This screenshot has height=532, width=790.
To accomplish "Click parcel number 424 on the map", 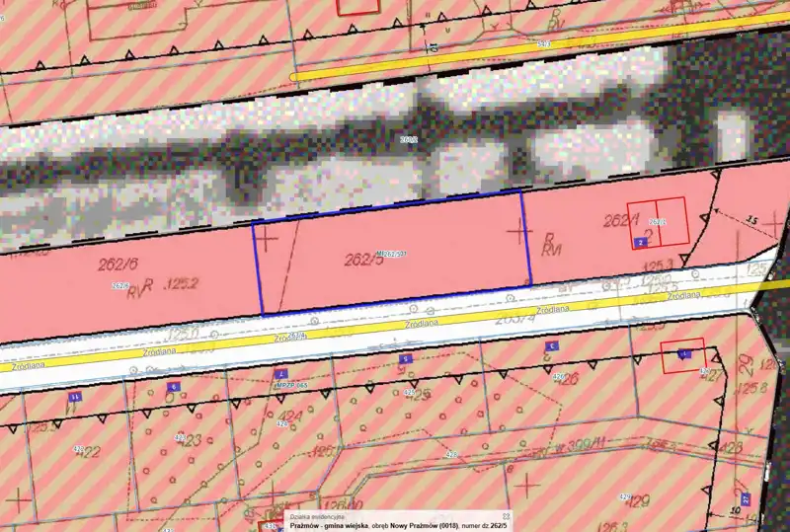I will click(287, 414).
